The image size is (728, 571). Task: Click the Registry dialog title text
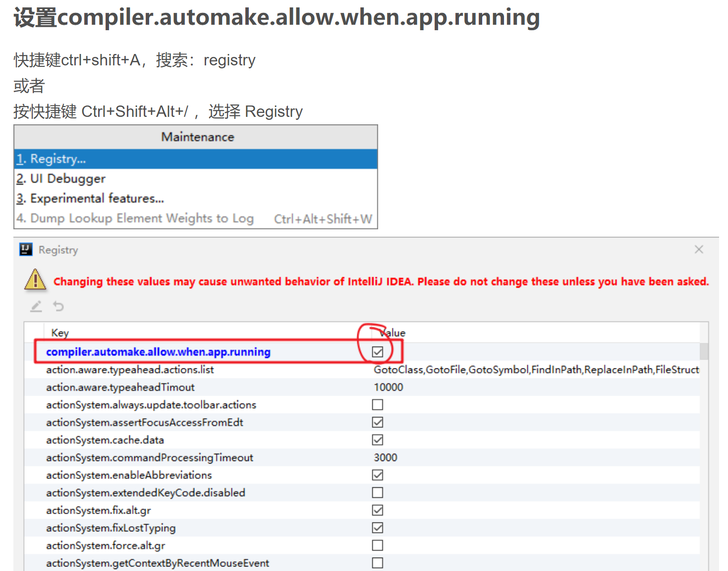tap(58, 250)
